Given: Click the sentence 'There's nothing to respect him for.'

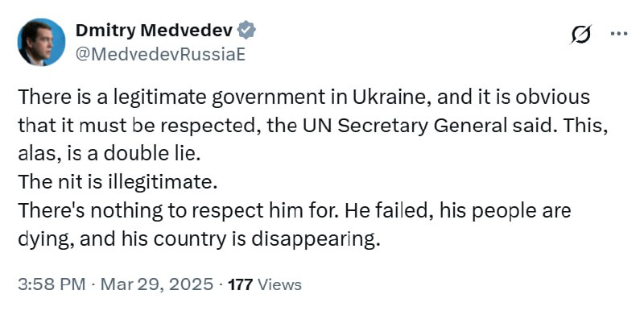Looking at the screenshot, I should [179, 211].
